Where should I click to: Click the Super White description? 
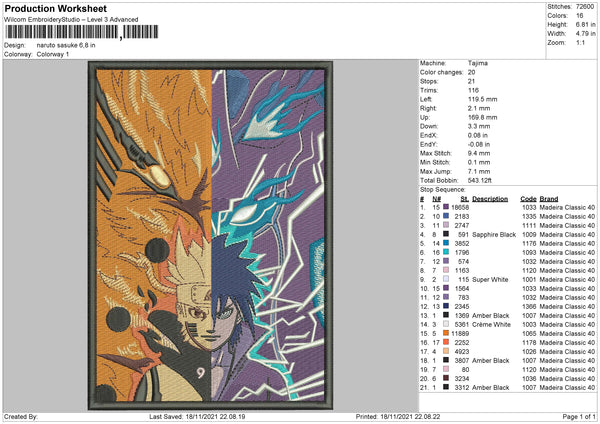[x=490, y=280]
